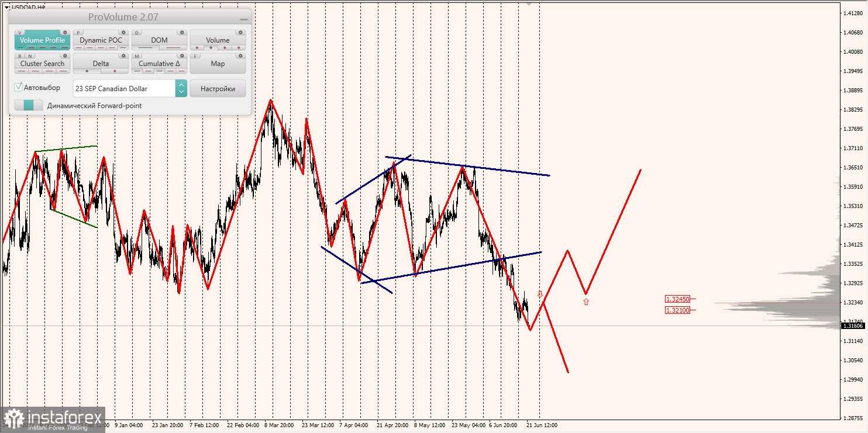The image size is (868, 433).
Task: Open the 23 SEP Canadian Dollar dropdown arrows
Action: pyautogui.click(x=181, y=88)
